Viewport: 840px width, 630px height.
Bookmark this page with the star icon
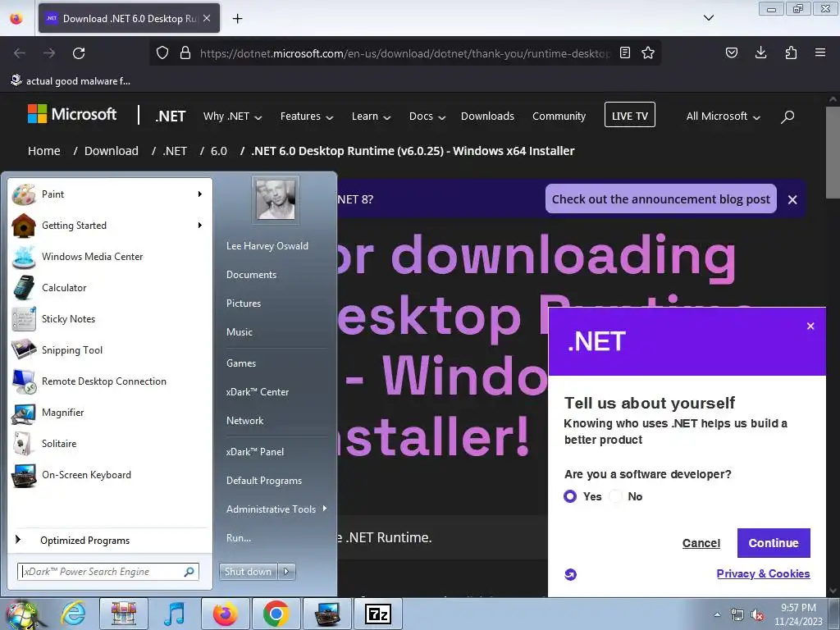tap(648, 52)
